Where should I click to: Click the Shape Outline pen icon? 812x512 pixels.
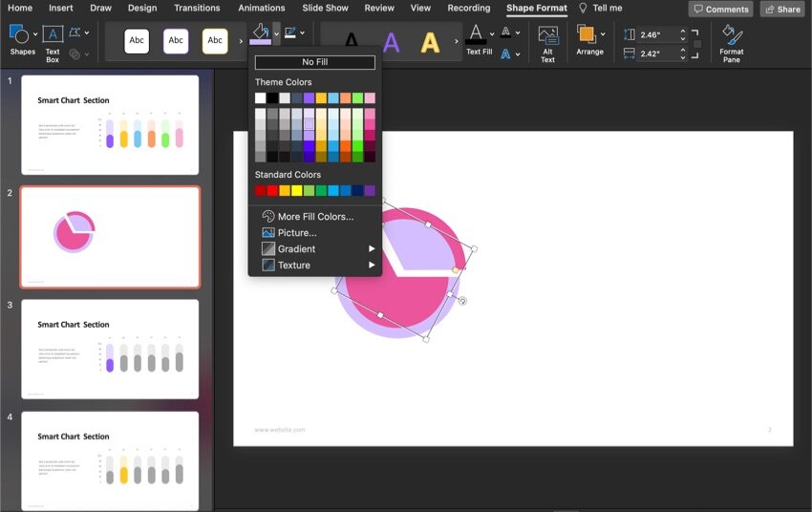tap(288, 33)
